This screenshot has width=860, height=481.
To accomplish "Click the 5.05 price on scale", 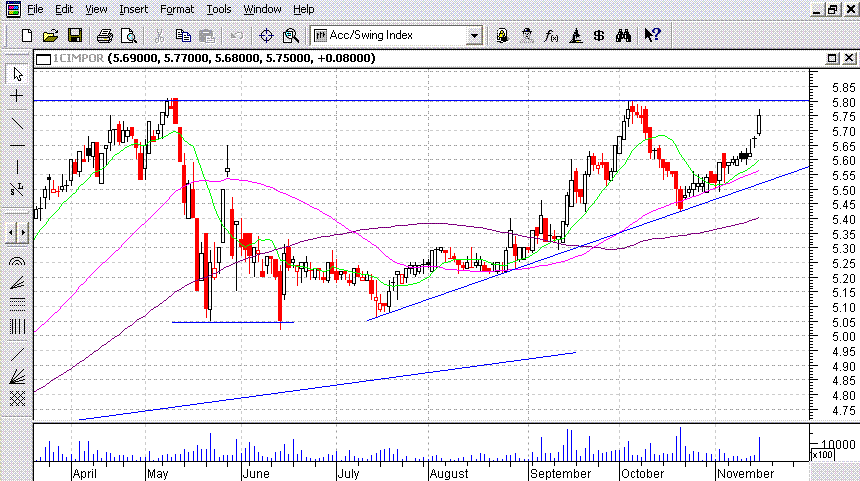I will pyautogui.click(x=844, y=322).
